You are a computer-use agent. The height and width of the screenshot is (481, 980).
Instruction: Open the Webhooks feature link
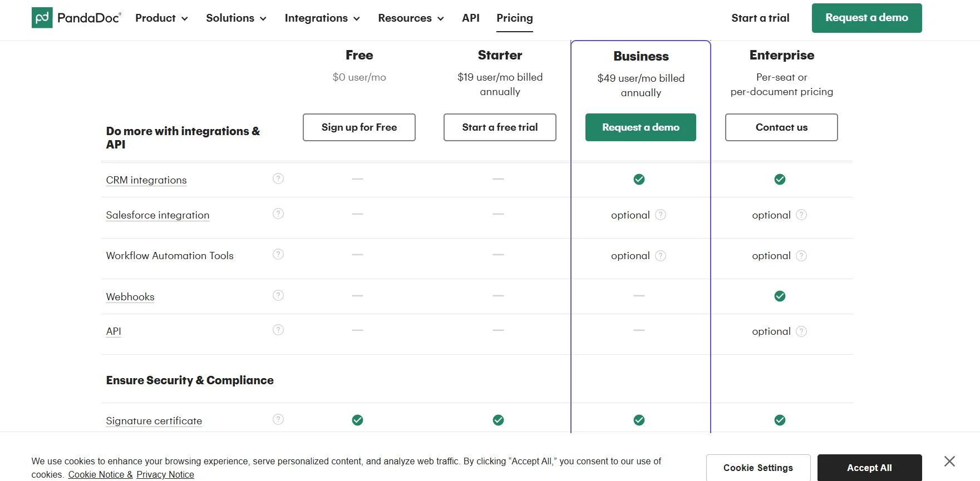pos(130,297)
